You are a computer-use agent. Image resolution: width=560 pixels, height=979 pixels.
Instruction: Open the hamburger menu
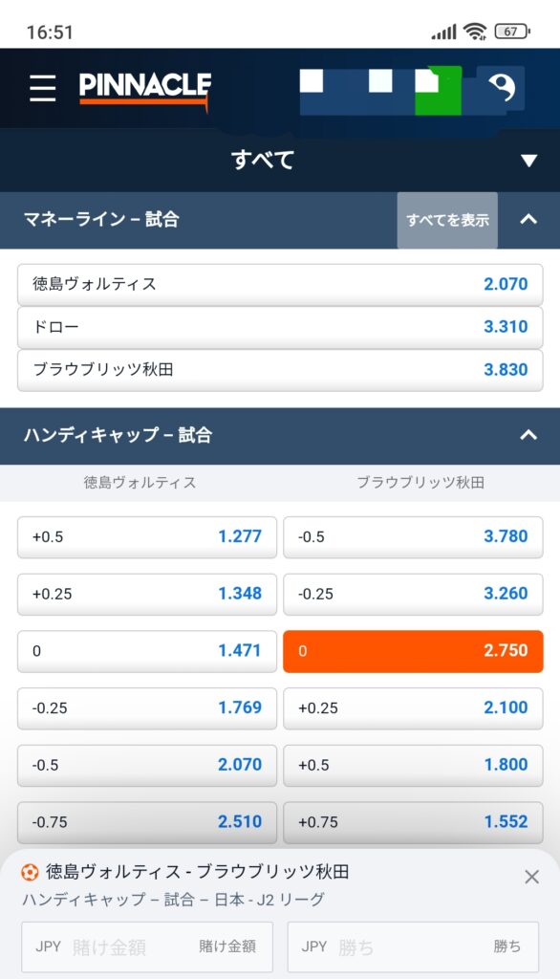[42, 88]
